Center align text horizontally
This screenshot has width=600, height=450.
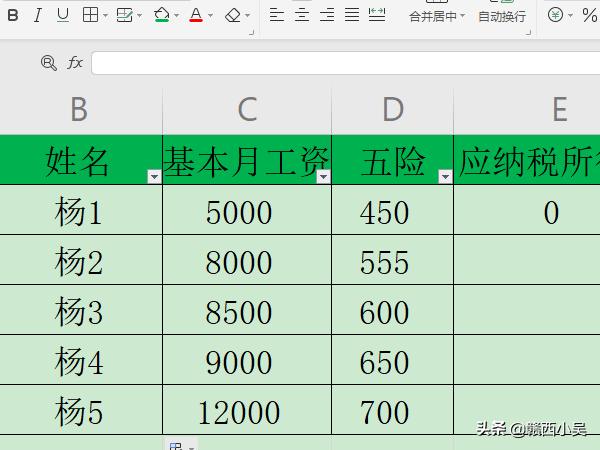pyautogui.click(x=302, y=15)
